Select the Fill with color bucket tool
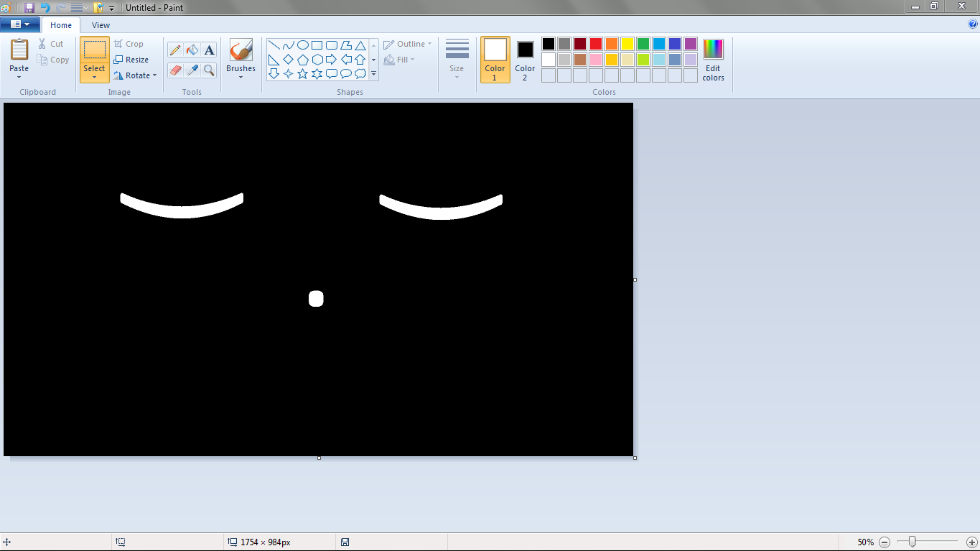 tap(192, 50)
